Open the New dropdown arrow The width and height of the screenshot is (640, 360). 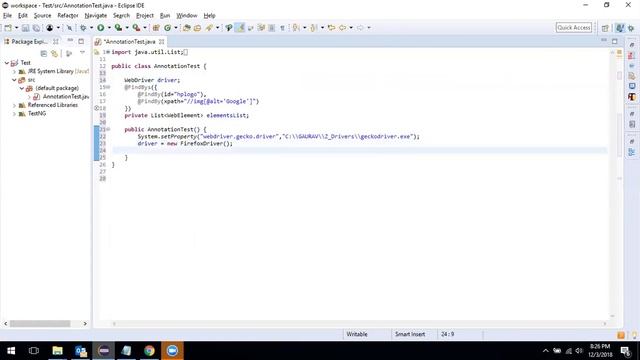(16, 28)
